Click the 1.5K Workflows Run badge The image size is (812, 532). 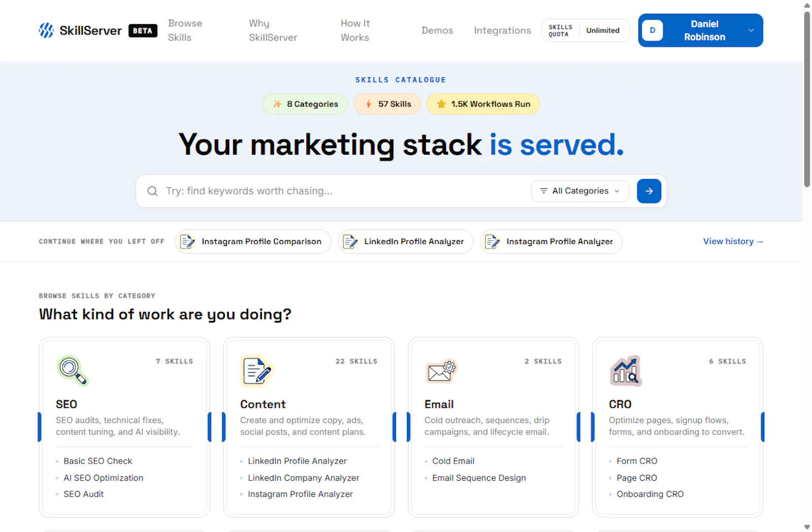(483, 104)
